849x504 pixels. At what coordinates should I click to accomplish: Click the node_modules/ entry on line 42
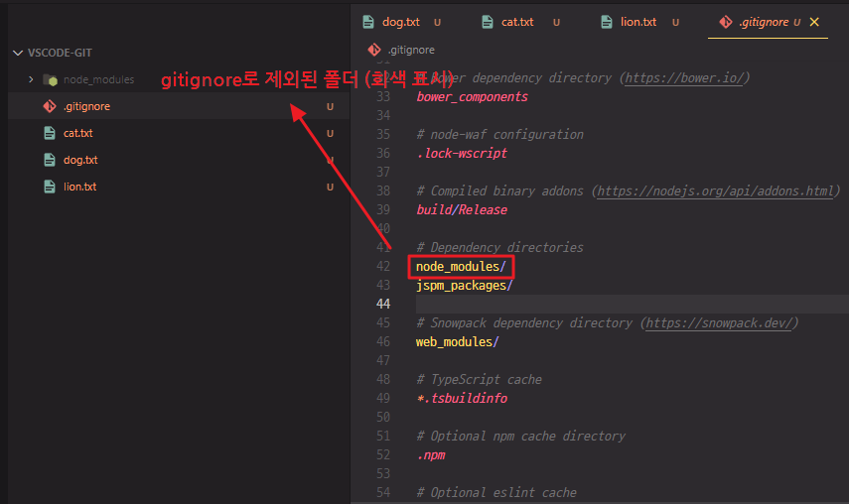point(461,267)
